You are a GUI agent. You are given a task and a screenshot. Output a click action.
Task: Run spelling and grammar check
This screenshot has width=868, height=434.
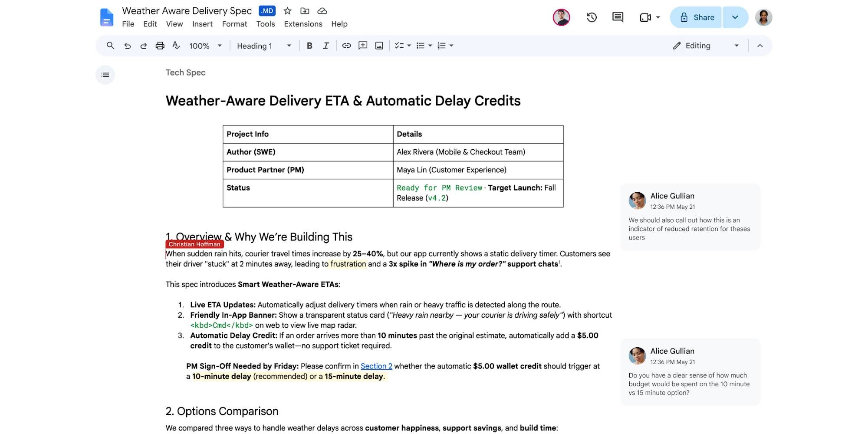coord(176,46)
